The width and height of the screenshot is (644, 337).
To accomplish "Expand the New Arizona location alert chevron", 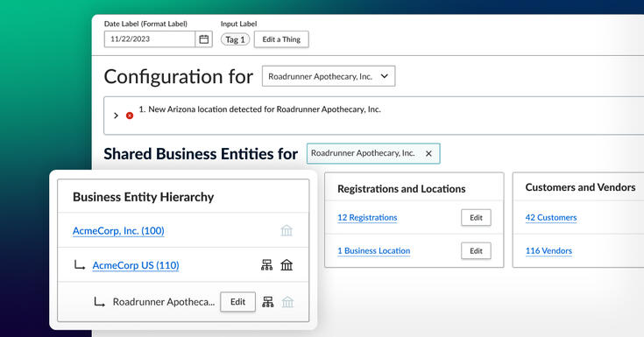I will pos(116,116).
